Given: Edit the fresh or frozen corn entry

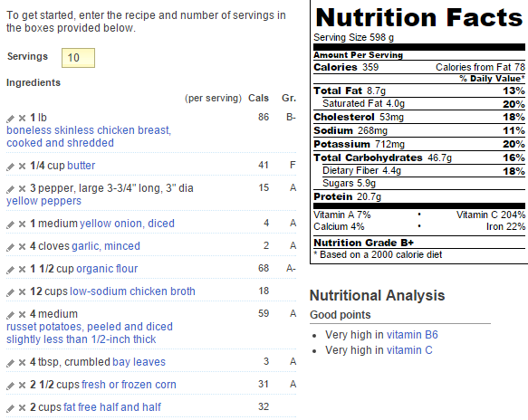Looking at the screenshot, I should (11, 385).
